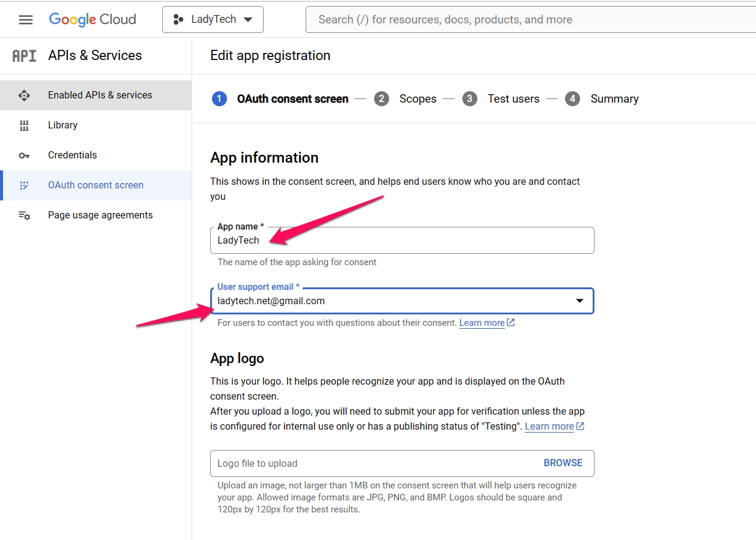Go to the Library page
Screen dimensions: 756x540
[x=96, y=125]
